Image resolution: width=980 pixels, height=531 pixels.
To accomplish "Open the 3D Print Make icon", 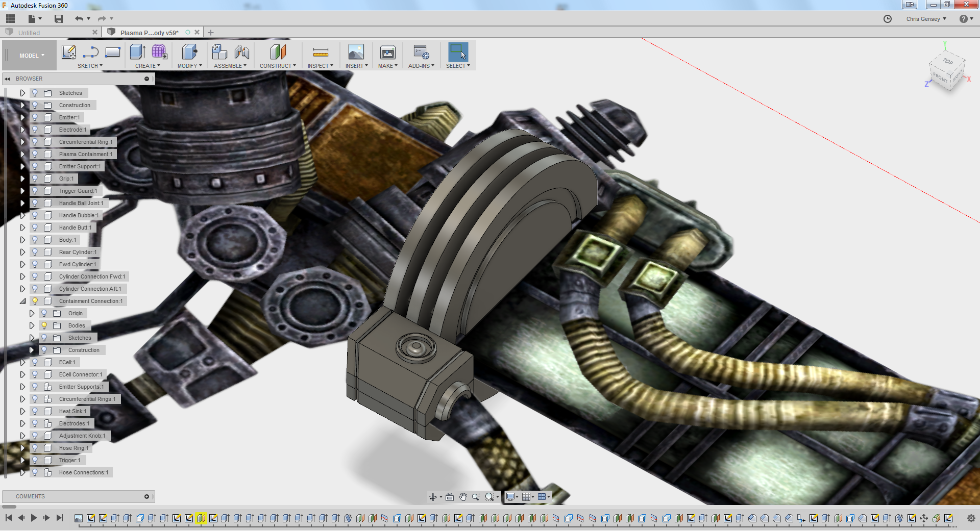I will (x=387, y=52).
